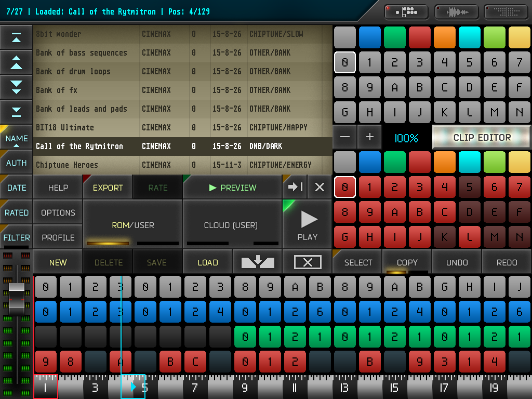Viewport: 532px width, 399px height.
Task: Click the RATE button
Action: [158, 187]
